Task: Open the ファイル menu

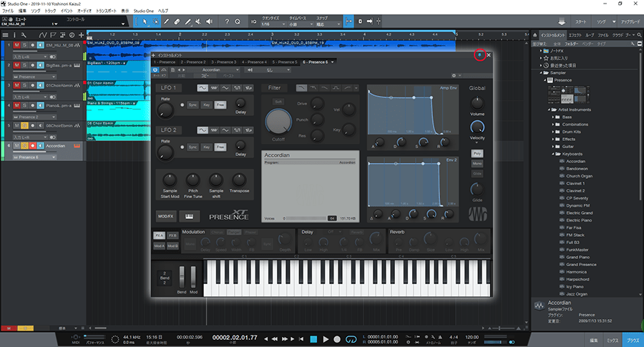Action: (8, 11)
